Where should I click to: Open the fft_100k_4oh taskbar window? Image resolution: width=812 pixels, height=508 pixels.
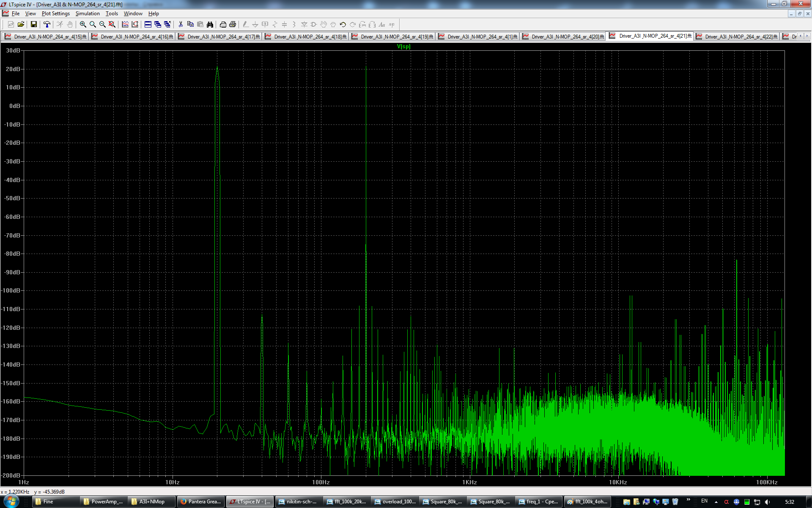tap(587, 502)
